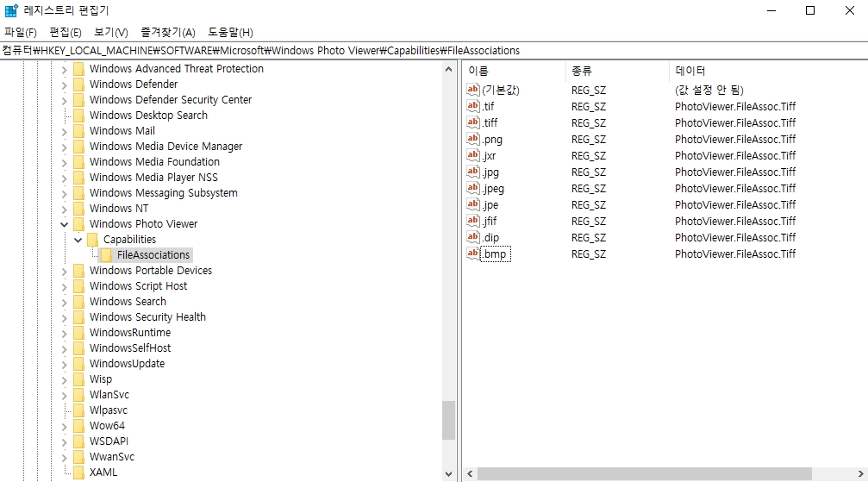Select the Windows Media Player NSS key
This screenshot has width=868, height=482.
[x=154, y=178]
